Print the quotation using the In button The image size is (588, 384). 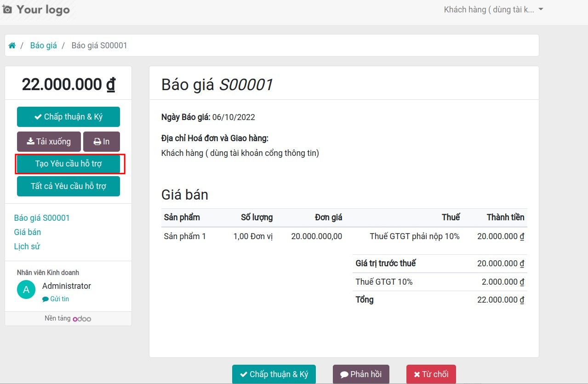(x=102, y=142)
